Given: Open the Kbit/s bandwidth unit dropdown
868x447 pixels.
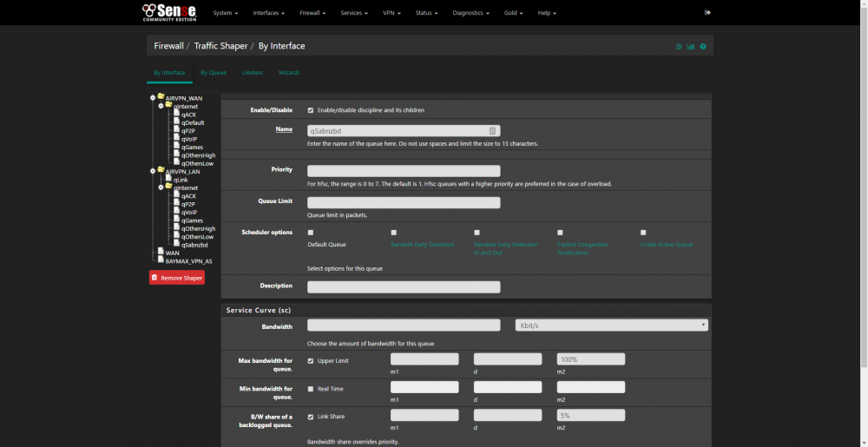Looking at the screenshot, I should (611, 325).
